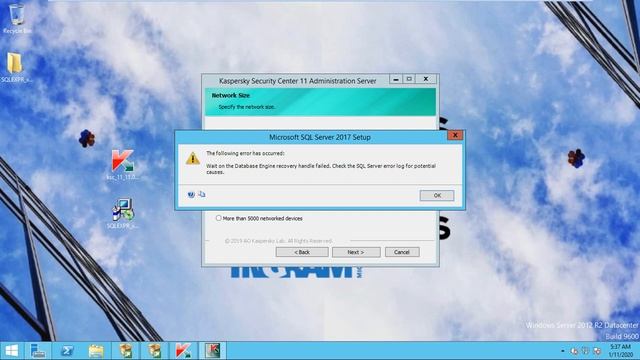Click the "Wait on the Database Engine" error text
The height and width of the screenshot is (360, 640).
[x=321, y=169]
